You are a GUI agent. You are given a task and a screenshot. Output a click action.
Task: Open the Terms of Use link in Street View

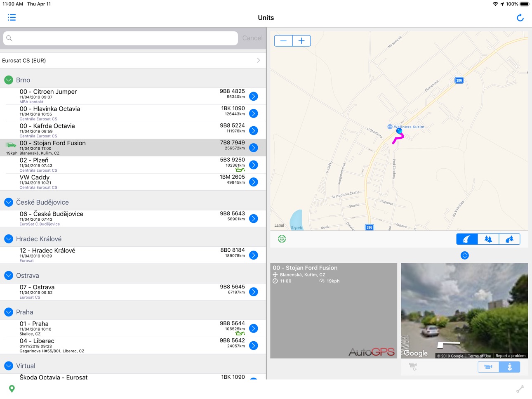[x=479, y=356]
